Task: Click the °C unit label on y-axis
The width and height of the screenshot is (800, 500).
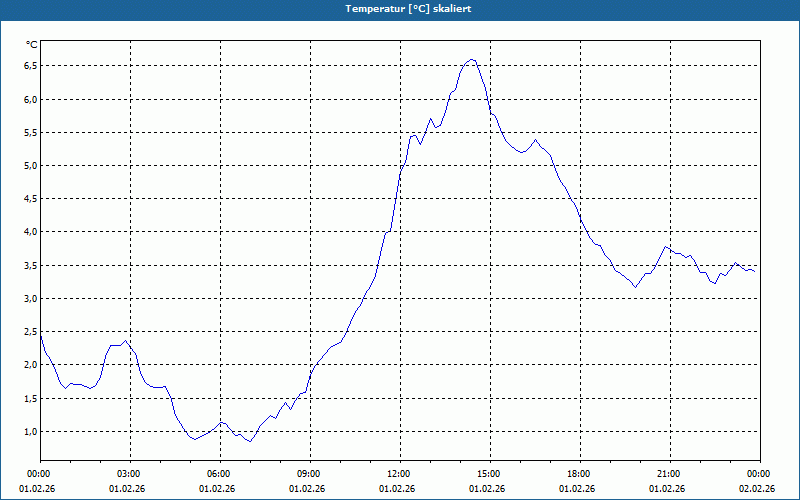Action: click(32, 45)
